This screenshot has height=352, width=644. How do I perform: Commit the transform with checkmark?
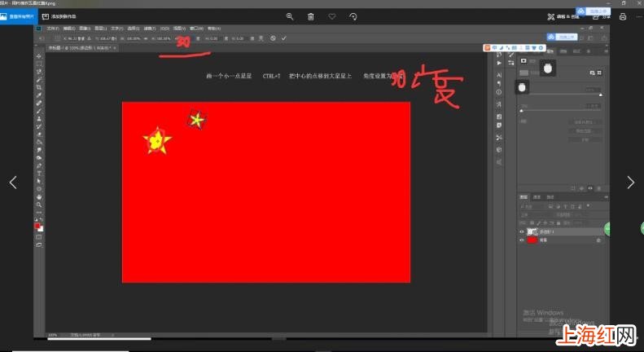(x=284, y=38)
